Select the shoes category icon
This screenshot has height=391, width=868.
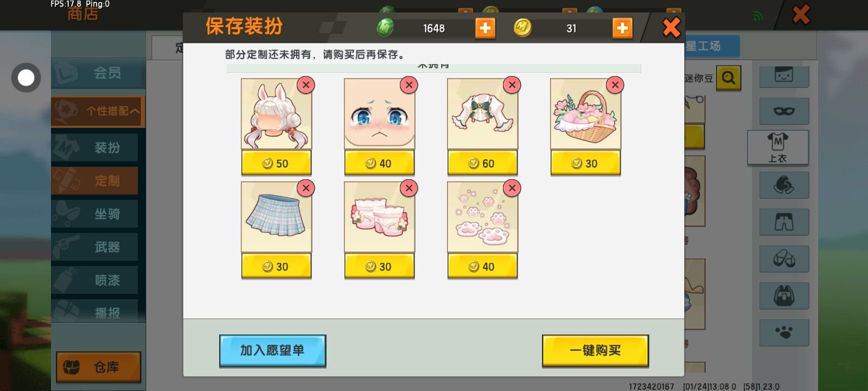coord(784,259)
